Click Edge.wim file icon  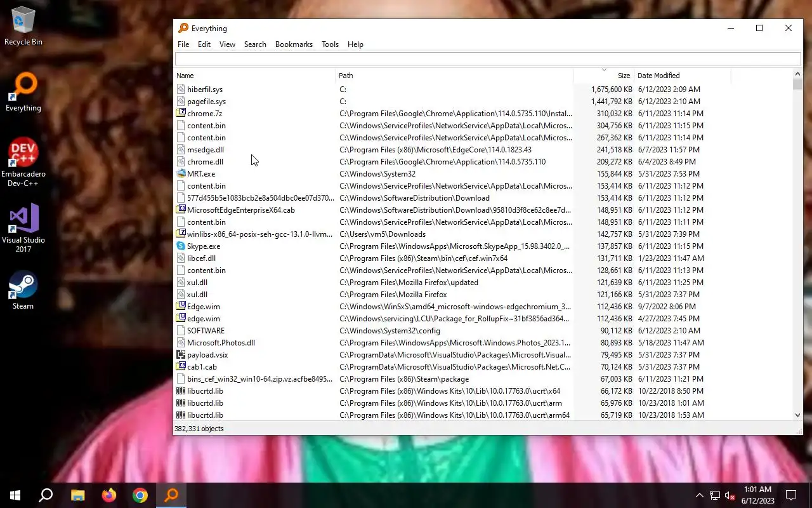pos(181,307)
